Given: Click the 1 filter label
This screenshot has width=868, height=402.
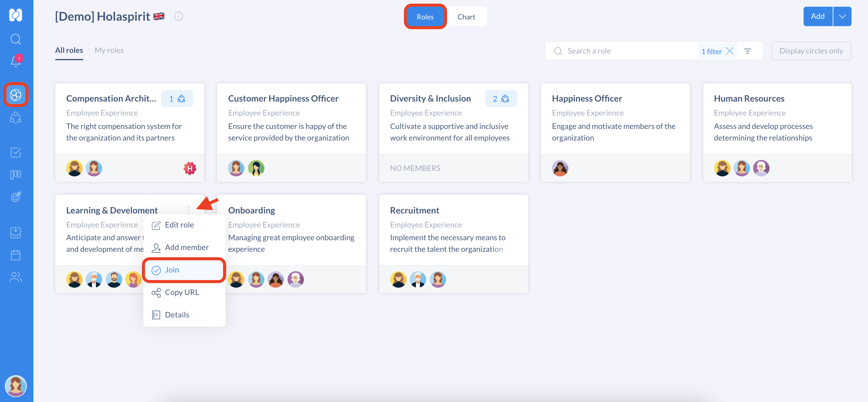Looking at the screenshot, I should (711, 51).
